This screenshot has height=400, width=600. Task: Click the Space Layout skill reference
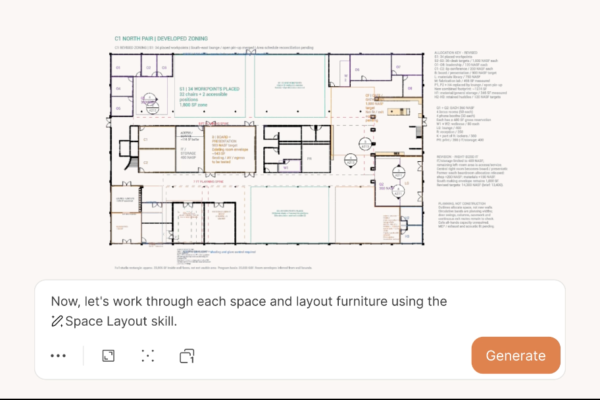pos(114,321)
